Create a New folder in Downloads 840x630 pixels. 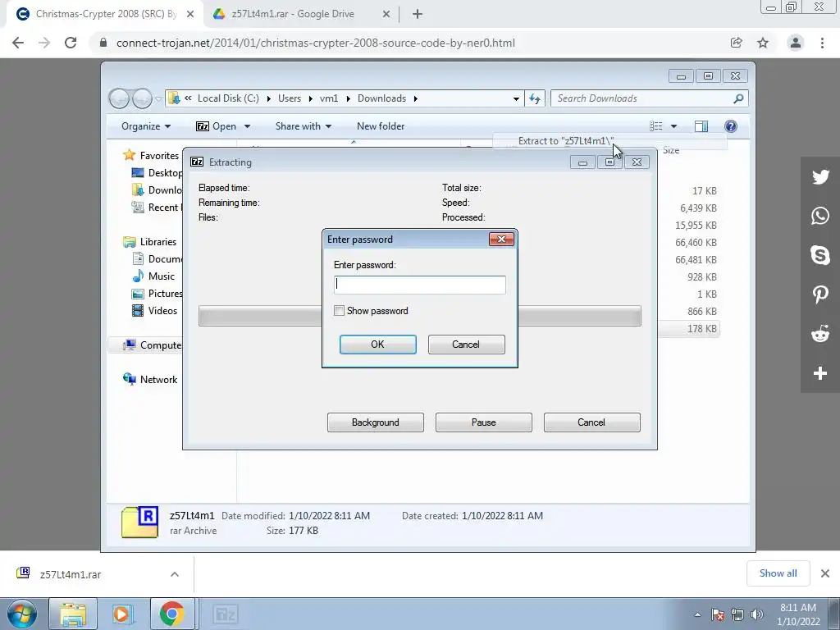[381, 126]
